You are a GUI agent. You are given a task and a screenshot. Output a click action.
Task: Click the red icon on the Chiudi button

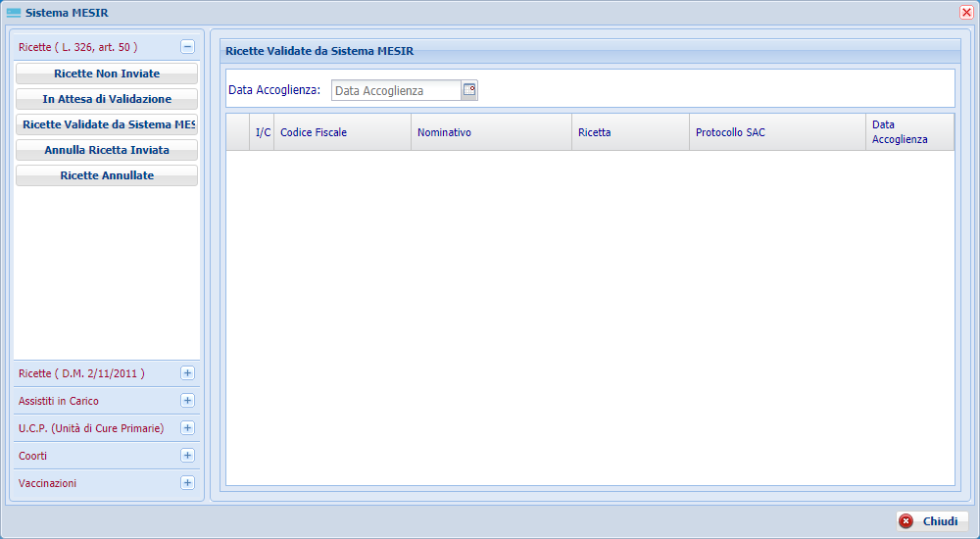(906, 520)
